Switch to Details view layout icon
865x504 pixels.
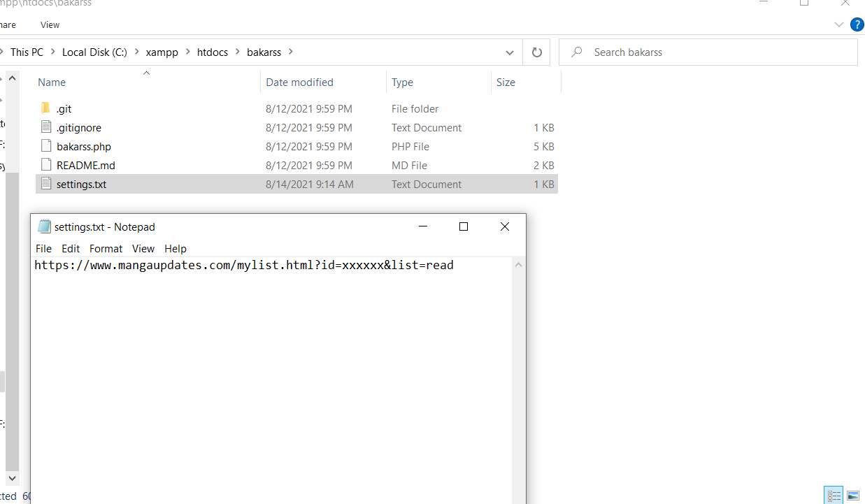(x=834, y=496)
